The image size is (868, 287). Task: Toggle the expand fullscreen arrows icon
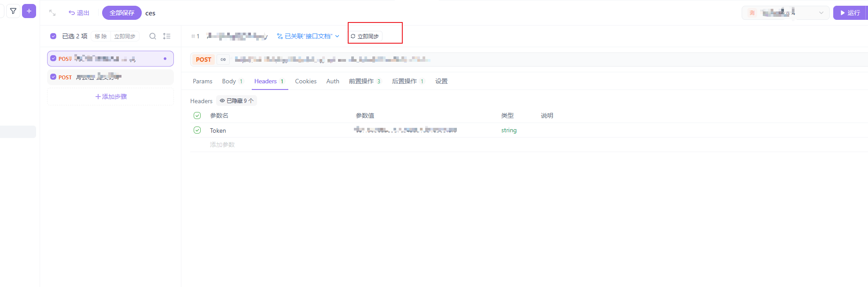52,13
